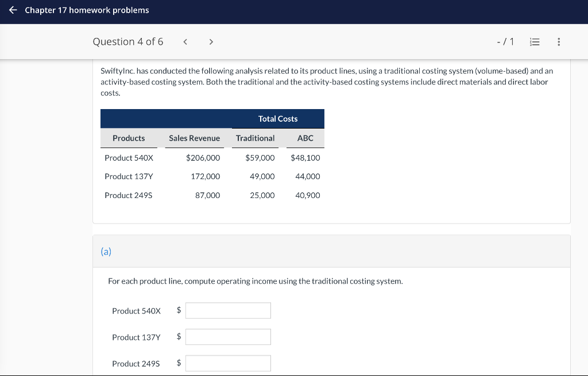Click the Product 137Y operating income input
Image resolution: width=588 pixels, height=376 pixels.
pyautogui.click(x=228, y=336)
